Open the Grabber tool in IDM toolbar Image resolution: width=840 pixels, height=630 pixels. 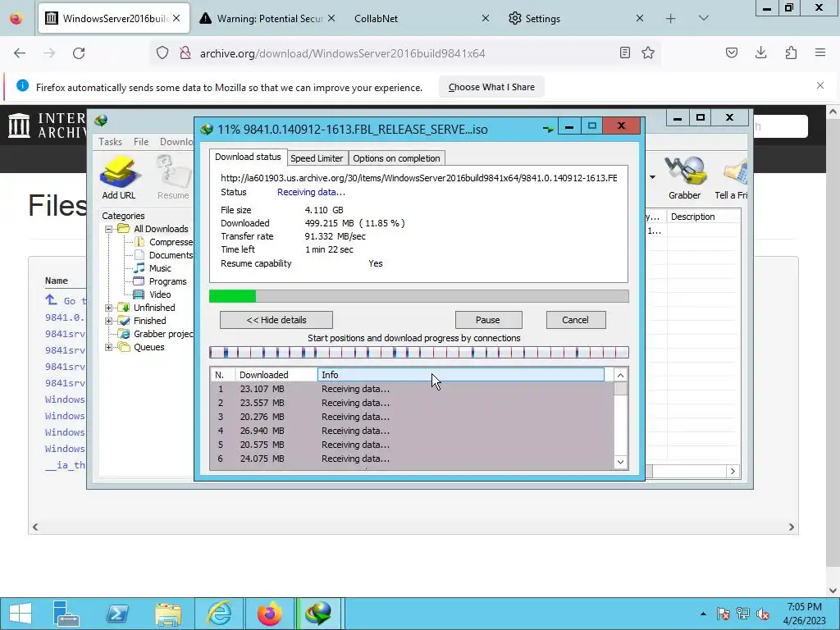tap(684, 177)
